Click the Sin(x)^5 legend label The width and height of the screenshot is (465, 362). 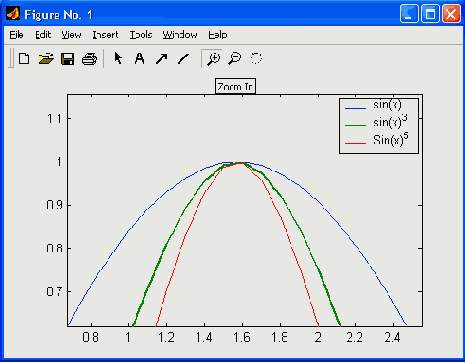pos(391,139)
